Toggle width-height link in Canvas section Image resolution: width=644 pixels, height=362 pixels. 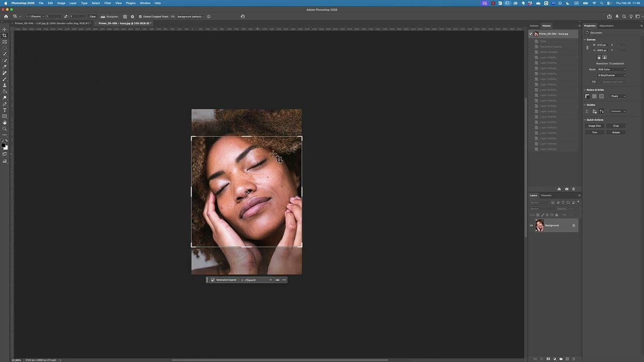[x=587, y=48]
